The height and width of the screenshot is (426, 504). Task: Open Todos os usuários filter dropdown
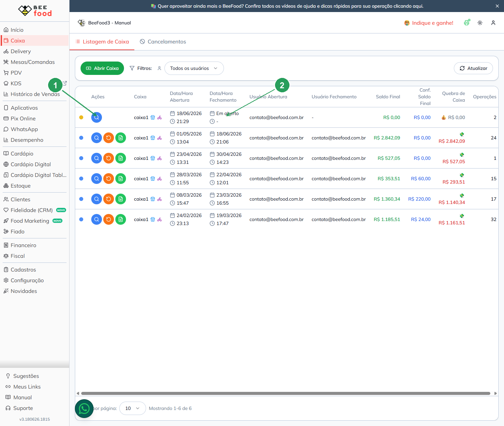point(194,68)
